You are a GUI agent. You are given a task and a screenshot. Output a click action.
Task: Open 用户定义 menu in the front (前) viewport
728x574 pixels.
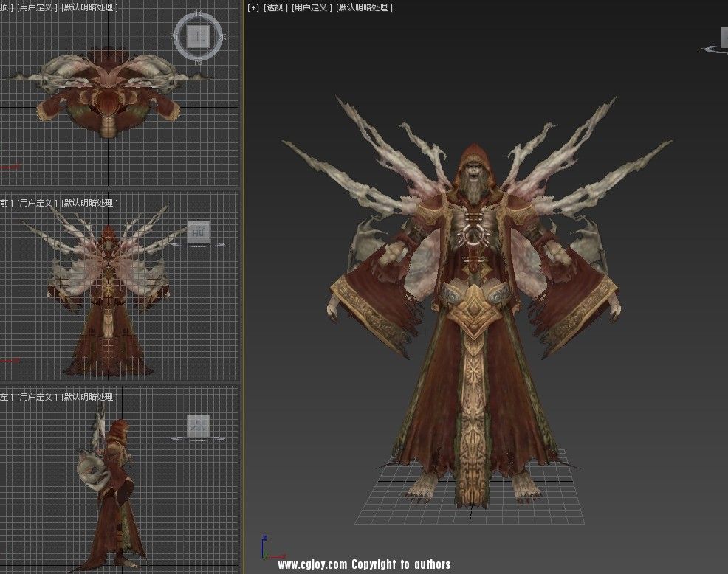[37, 203]
